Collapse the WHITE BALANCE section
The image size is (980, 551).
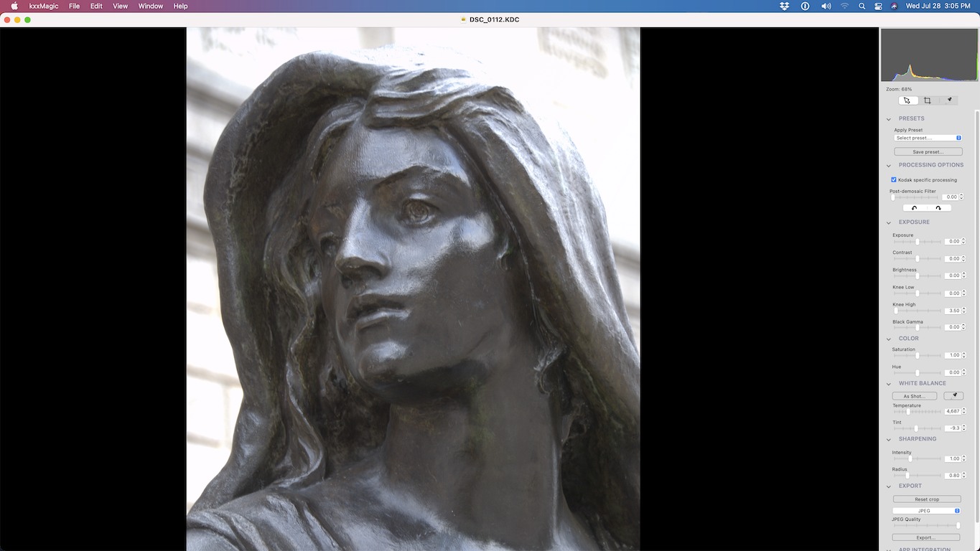(889, 384)
